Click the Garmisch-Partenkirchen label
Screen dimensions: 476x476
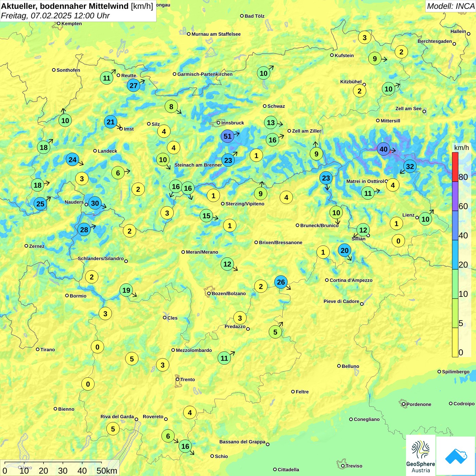tap(205, 74)
